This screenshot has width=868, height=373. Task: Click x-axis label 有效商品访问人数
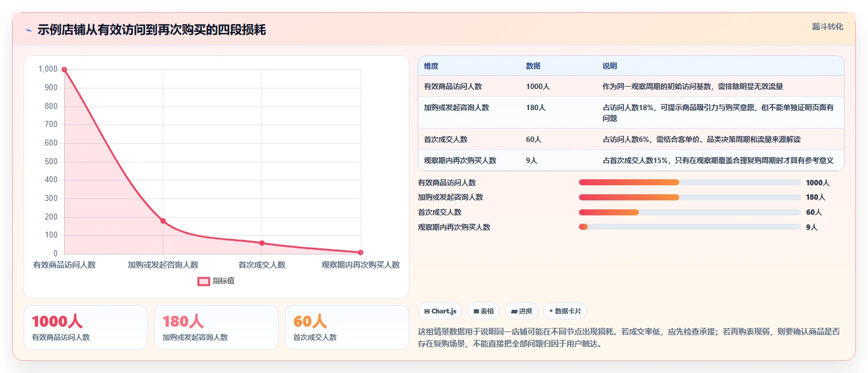(64, 265)
